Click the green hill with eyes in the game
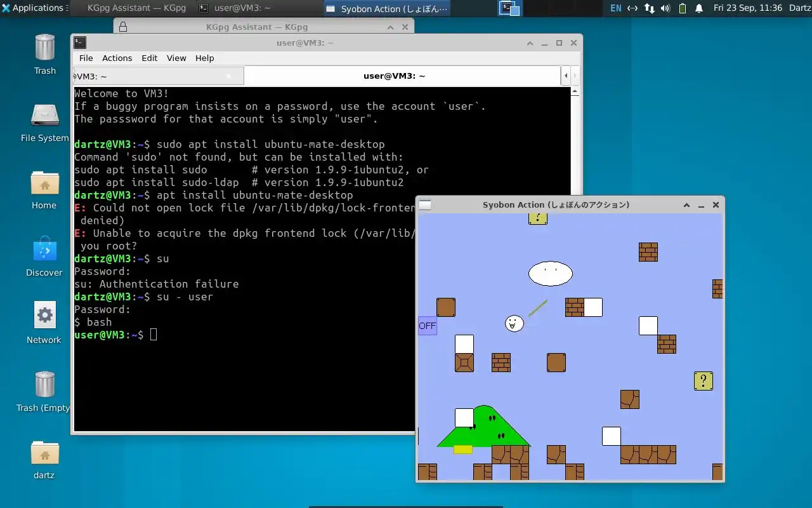 [x=484, y=426]
